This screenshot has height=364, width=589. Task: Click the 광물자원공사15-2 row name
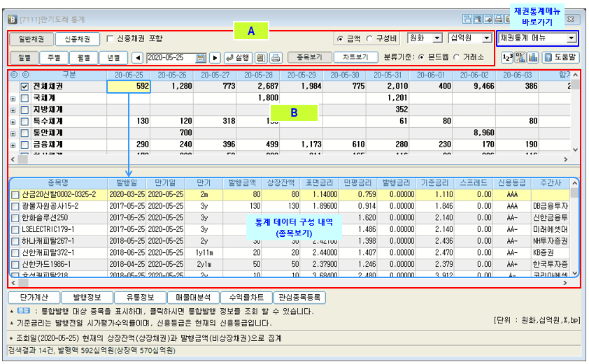click(50, 206)
